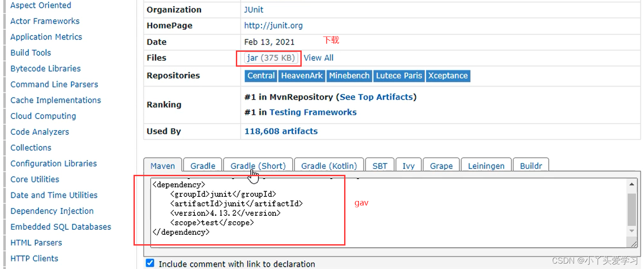Go to Build Tools category
Image resolution: width=644 pixels, height=269 pixels.
(31, 53)
